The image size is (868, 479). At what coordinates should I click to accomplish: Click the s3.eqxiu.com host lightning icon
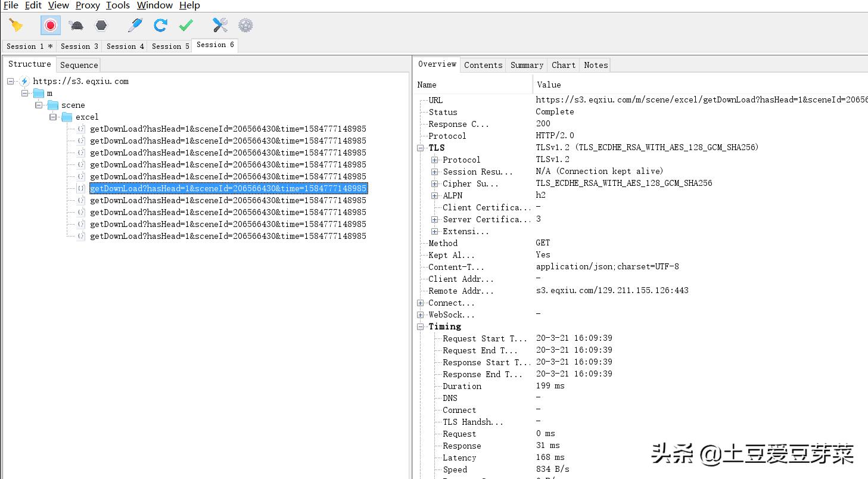tap(24, 81)
